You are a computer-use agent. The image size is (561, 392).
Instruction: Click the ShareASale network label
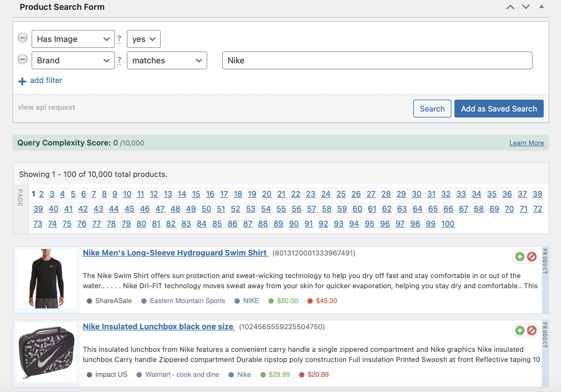point(113,301)
